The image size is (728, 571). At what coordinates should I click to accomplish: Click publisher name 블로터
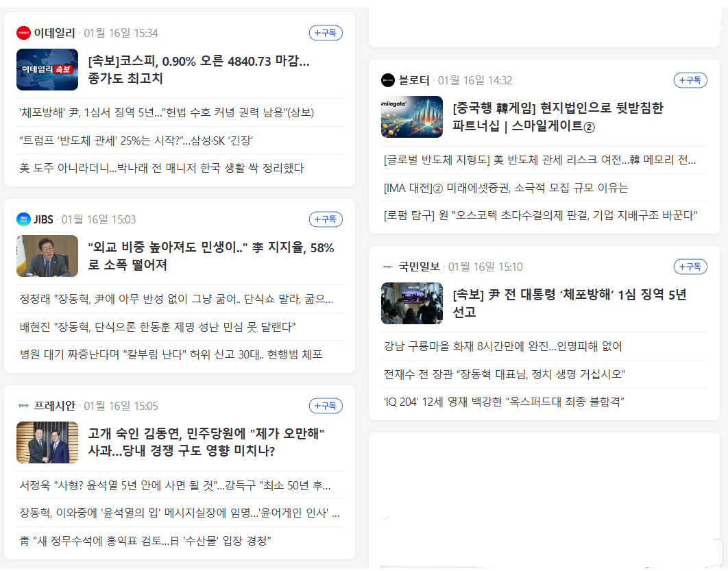414,80
